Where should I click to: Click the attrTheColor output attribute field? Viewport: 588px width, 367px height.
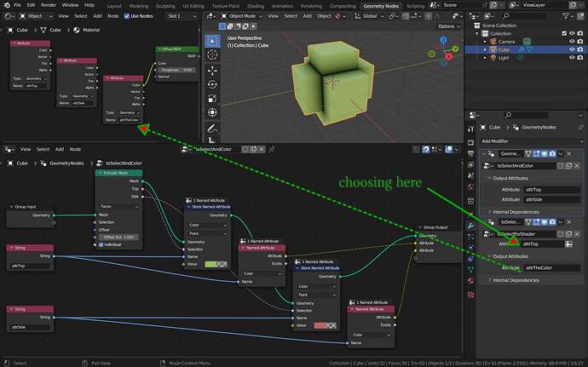tap(551, 267)
